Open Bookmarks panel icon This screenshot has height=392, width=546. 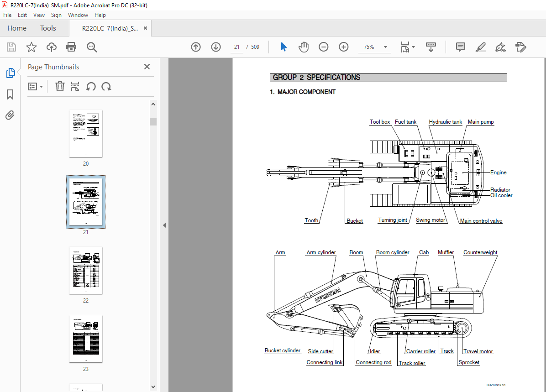click(x=10, y=94)
